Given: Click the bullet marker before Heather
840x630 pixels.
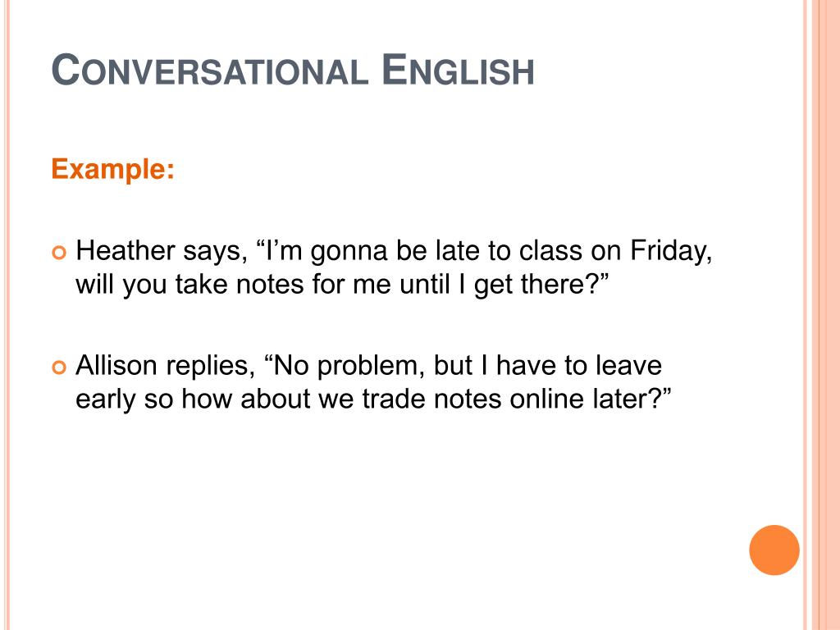Looking at the screenshot, I should click(59, 253).
